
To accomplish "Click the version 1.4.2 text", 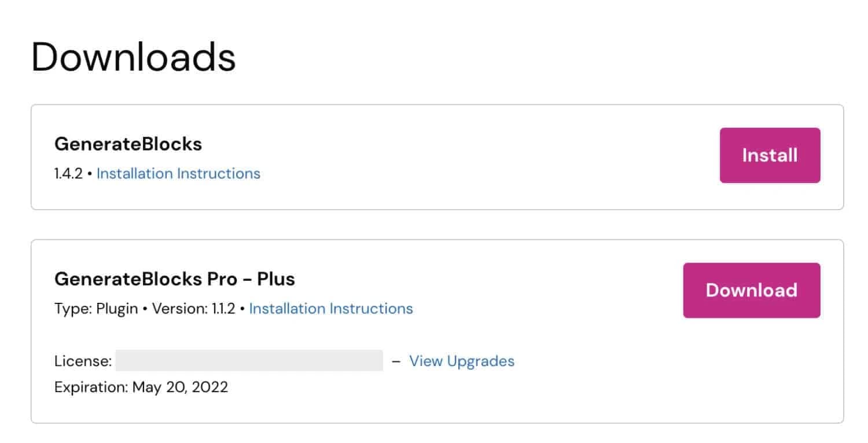I will point(68,173).
